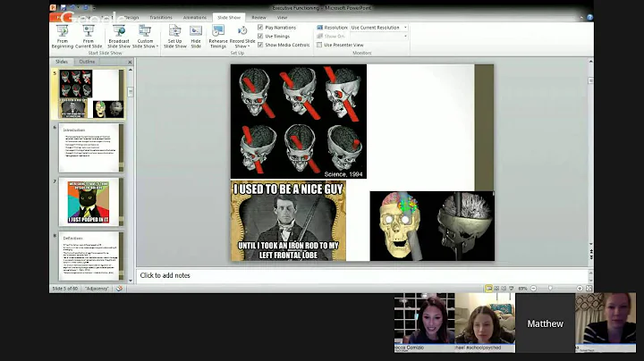Select slide 8 Definitions thumbnail
Image resolution: width=644 pixels, height=361 pixels.
[x=90, y=256]
